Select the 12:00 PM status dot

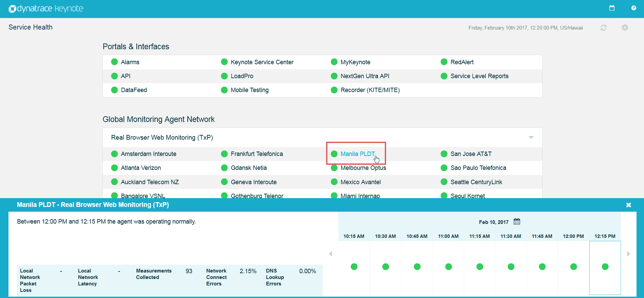pos(573,267)
